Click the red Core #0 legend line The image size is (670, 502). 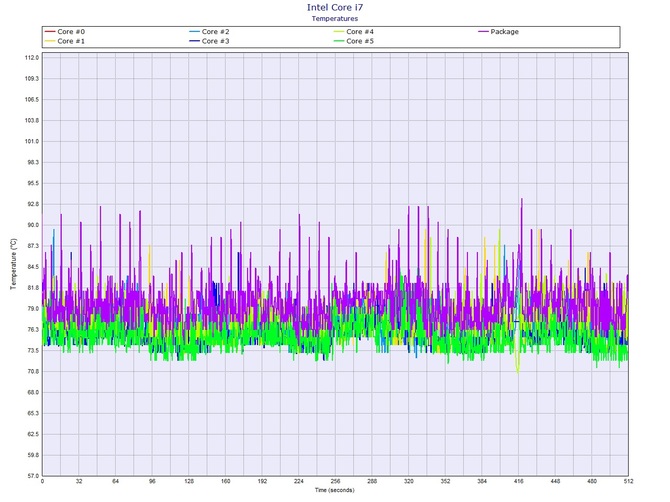click(50, 32)
